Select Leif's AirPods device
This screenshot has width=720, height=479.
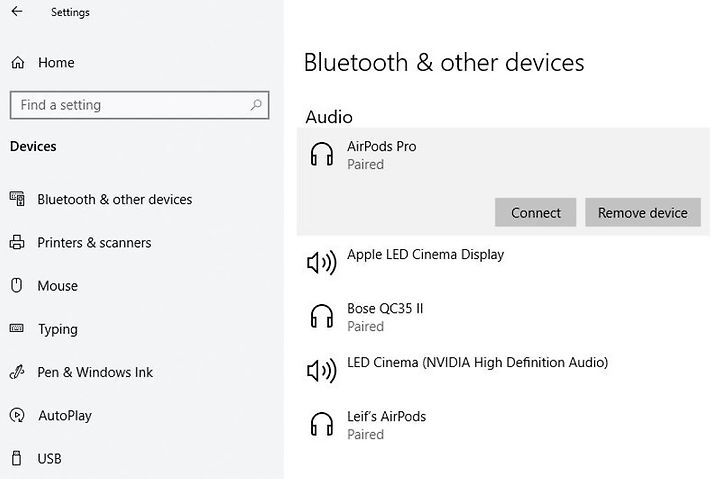(503, 424)
